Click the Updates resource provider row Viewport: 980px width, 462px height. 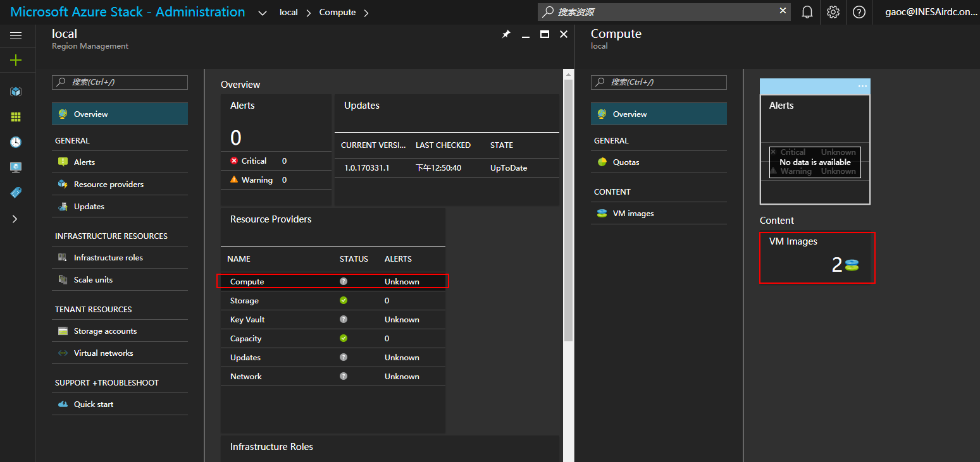[333, 357]
